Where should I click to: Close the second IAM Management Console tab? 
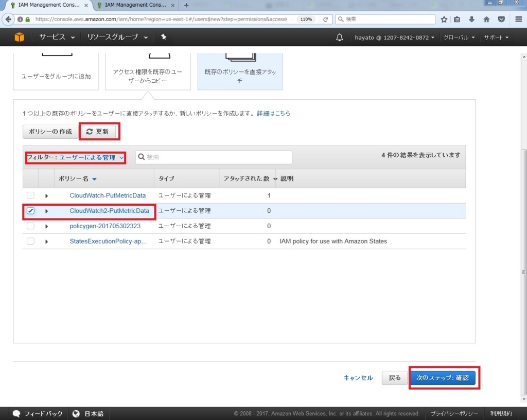click(173, 5)
